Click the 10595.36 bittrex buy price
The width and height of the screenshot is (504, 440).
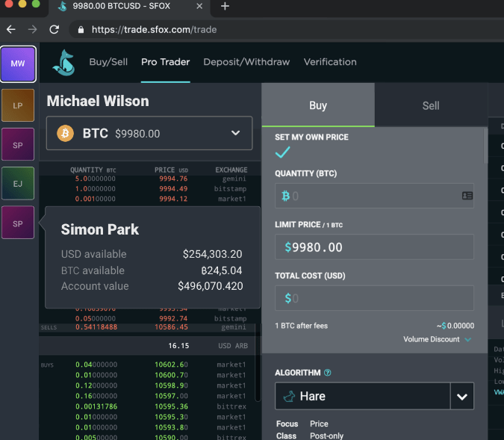click(171, 406)
